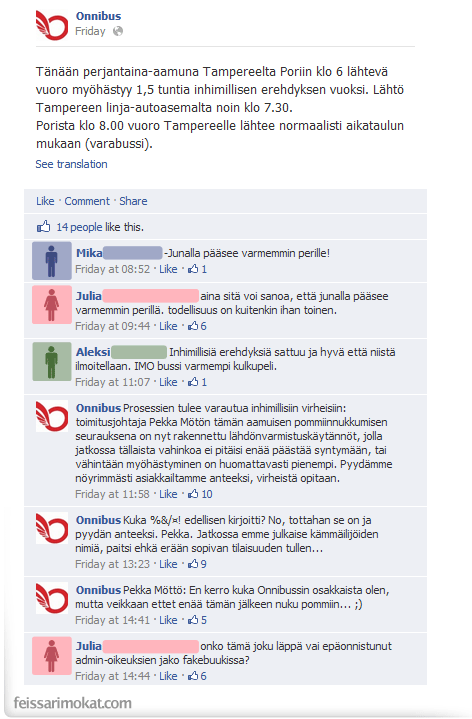
Task: Open the Onnibus logo beside the post header
Action: (52, 25)
